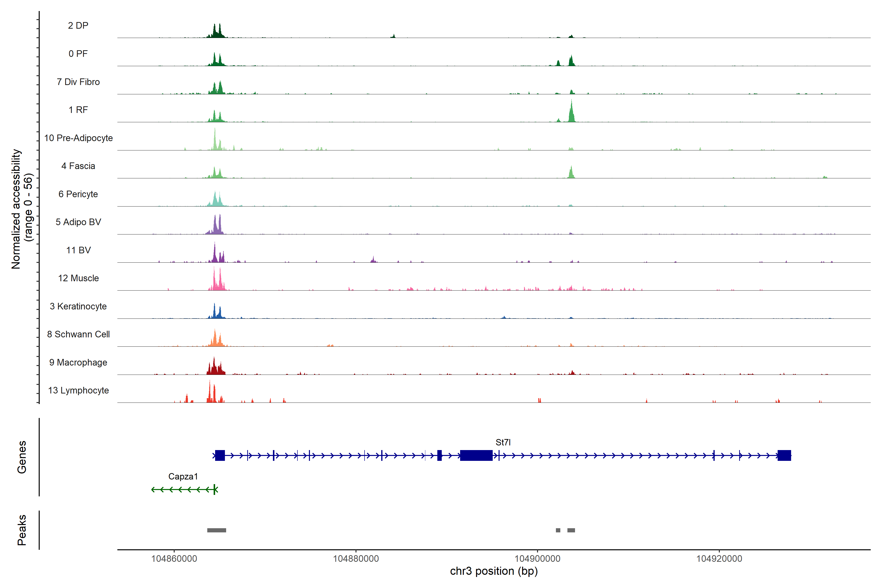Click the 10 Pre-Adipocyte track label

[x=78, y=138]
